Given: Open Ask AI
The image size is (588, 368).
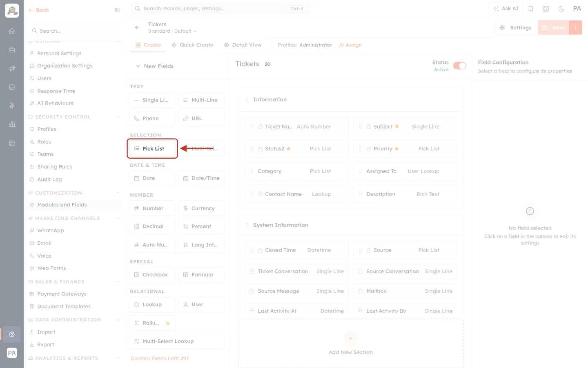Looking at the screenshot, I should (x=506, y=9).
